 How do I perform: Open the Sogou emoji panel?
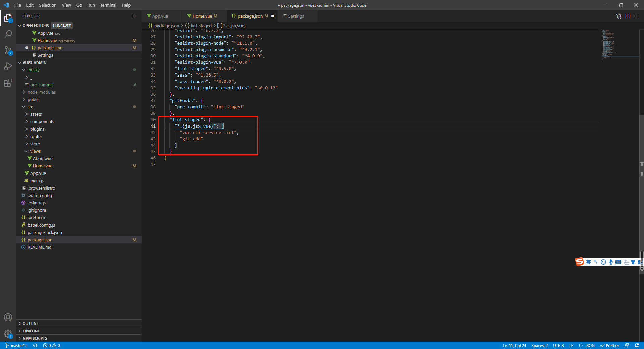[x=603, y=262]
